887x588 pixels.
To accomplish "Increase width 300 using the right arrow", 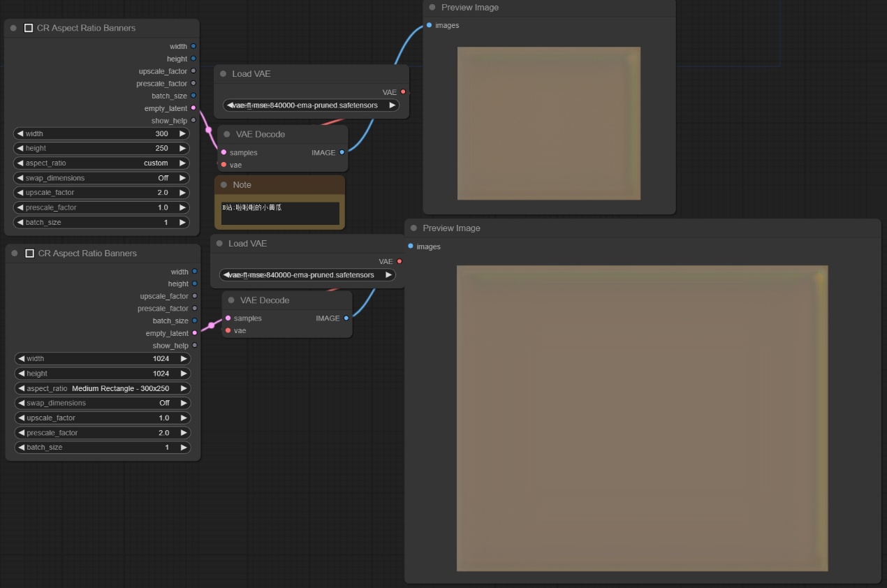I will point(182,133).
